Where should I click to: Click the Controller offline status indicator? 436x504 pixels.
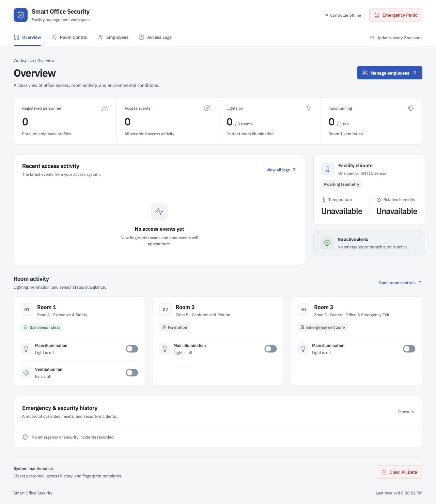click(343, 15)
